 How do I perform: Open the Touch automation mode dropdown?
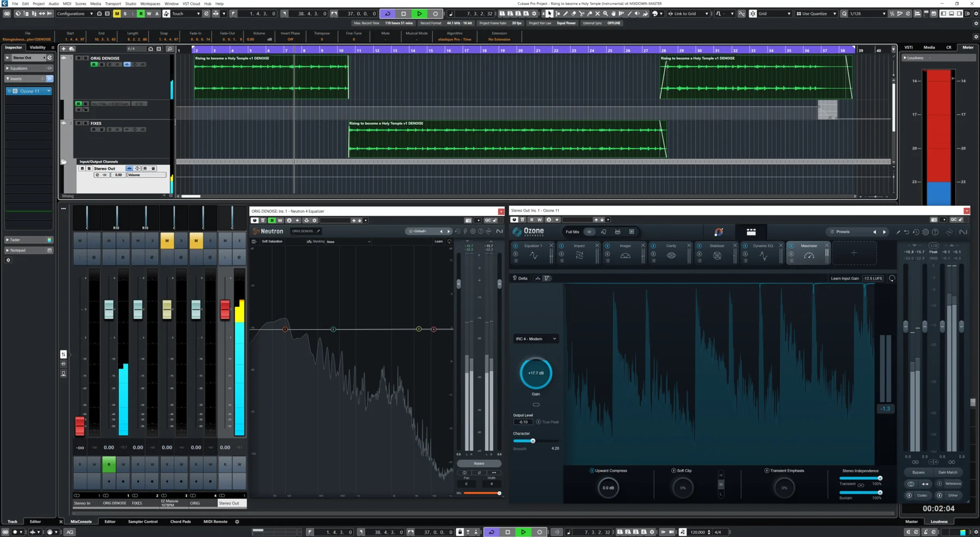tap(185, 14)
